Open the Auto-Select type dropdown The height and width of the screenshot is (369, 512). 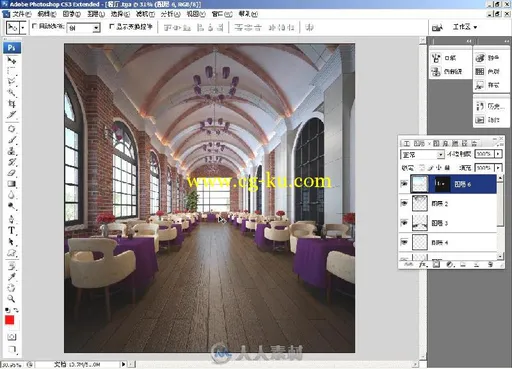click(96, 28)
